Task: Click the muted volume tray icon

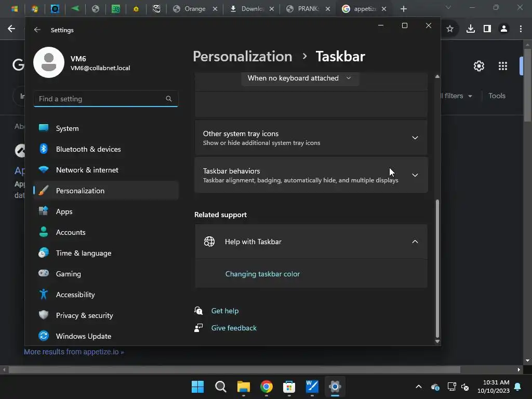Action: 465,387
